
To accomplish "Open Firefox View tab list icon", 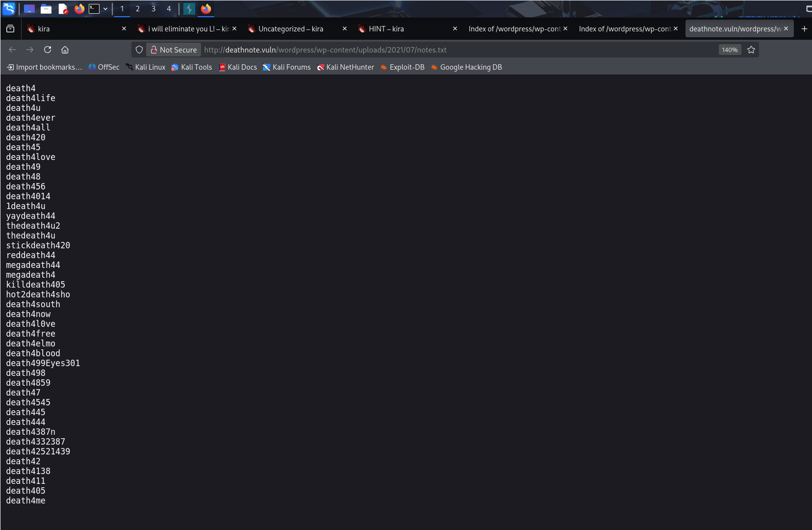I will (10, 29).
